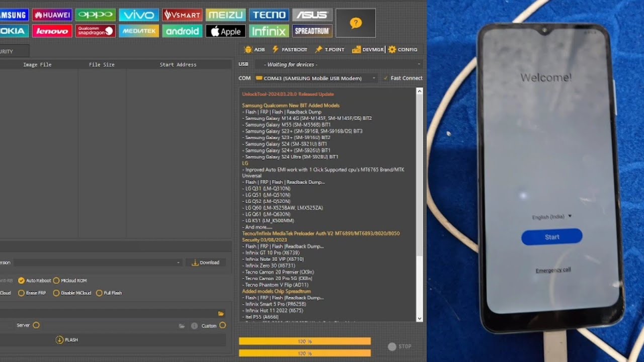The image size is (644, 362).
Task: Enable the Disable MiCloud option
Action: tap(72, 293)
